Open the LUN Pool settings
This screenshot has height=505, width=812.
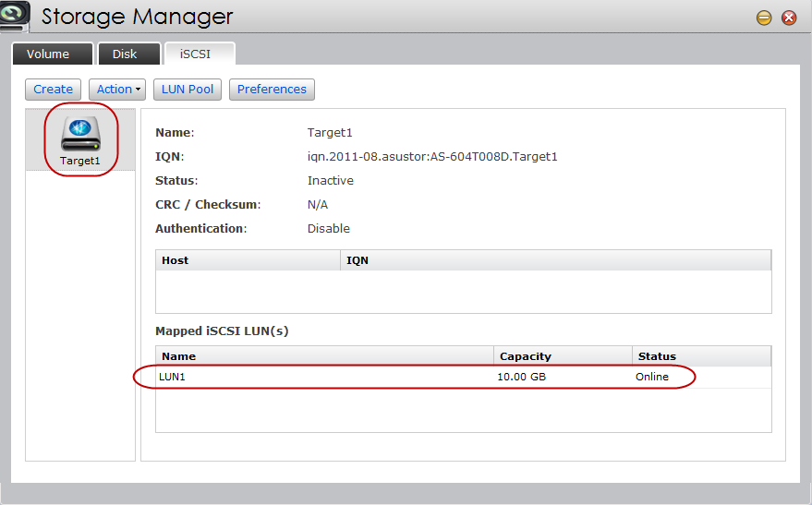[188, 89]
